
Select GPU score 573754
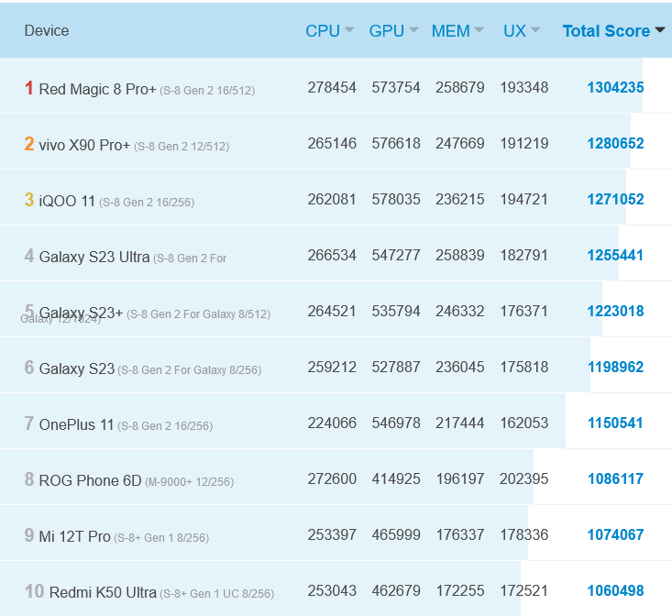(395, 87)
